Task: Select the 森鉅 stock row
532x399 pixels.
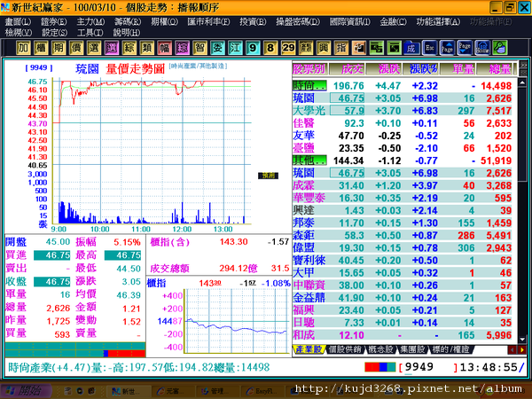Action: (403, 236)
